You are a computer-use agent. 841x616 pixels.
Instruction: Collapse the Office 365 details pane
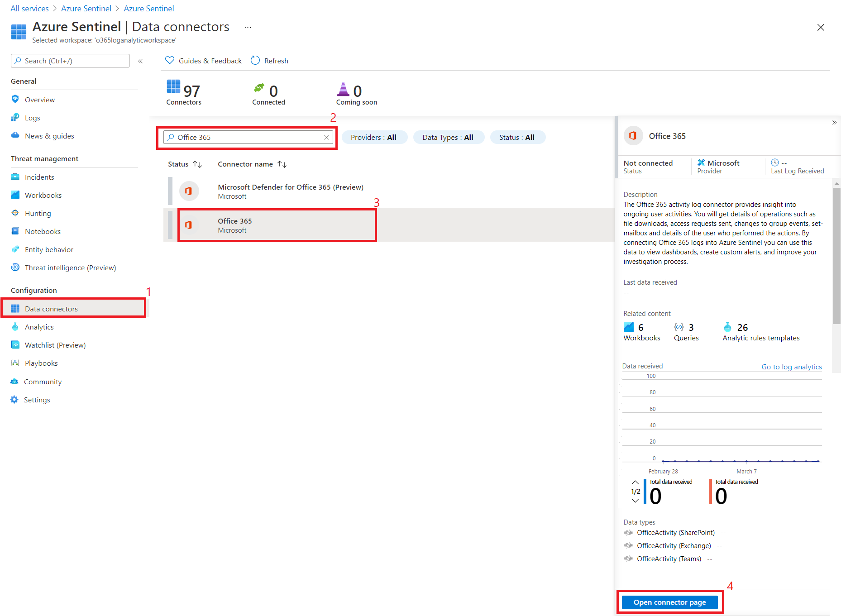[x=834, y=123]
